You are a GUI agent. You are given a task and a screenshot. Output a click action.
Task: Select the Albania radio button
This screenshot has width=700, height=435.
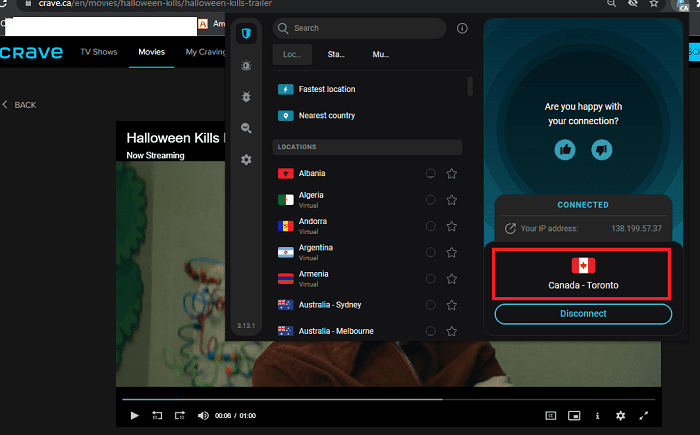[430, 173]
